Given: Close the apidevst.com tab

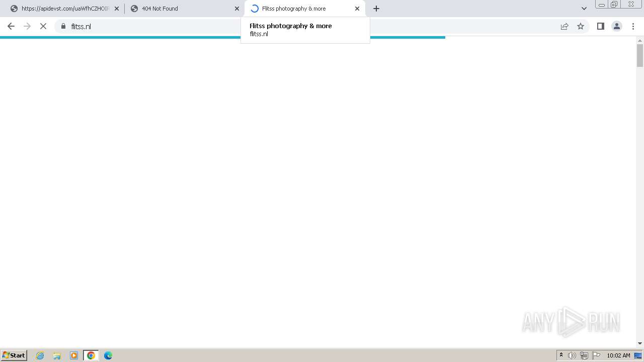Looking at the screenshot, I should (x=117, y=9).
